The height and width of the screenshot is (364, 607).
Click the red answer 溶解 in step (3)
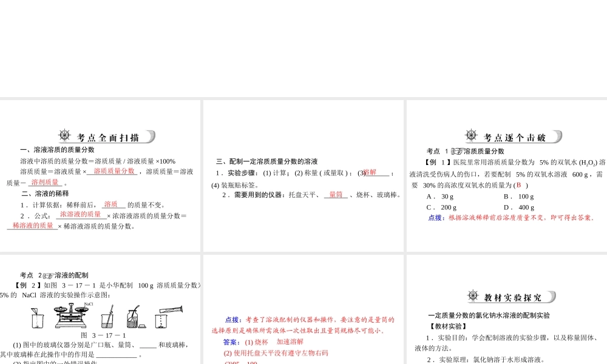370,172
